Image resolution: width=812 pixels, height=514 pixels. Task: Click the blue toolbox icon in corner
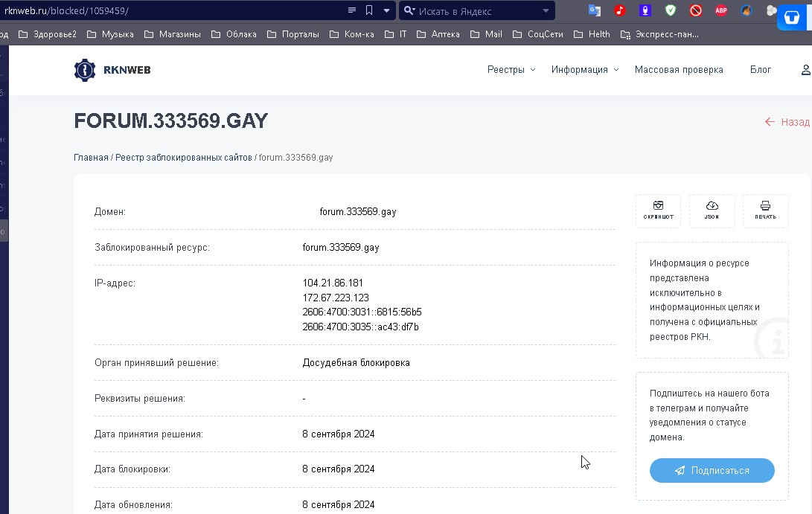[792, 16]
